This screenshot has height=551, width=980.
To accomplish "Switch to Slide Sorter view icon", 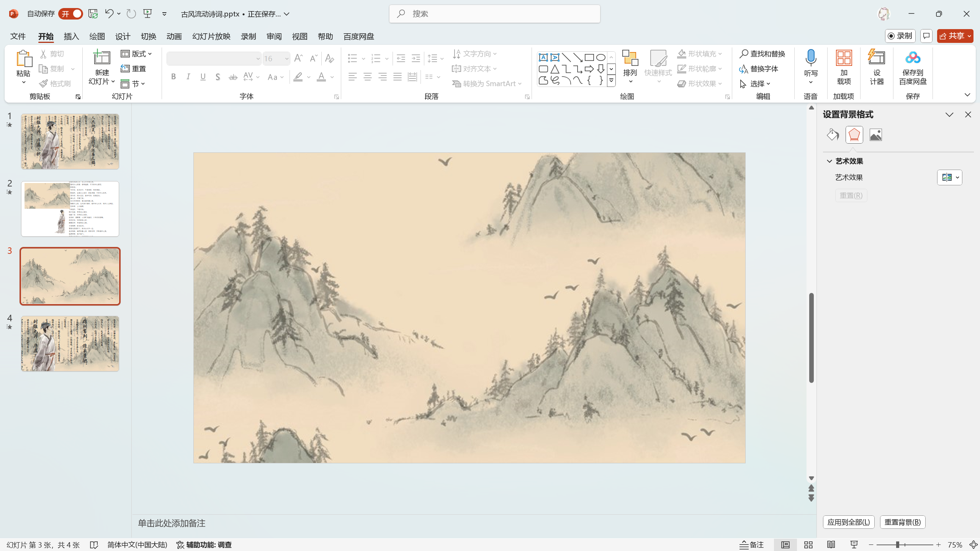I will (x=808, y=544).
